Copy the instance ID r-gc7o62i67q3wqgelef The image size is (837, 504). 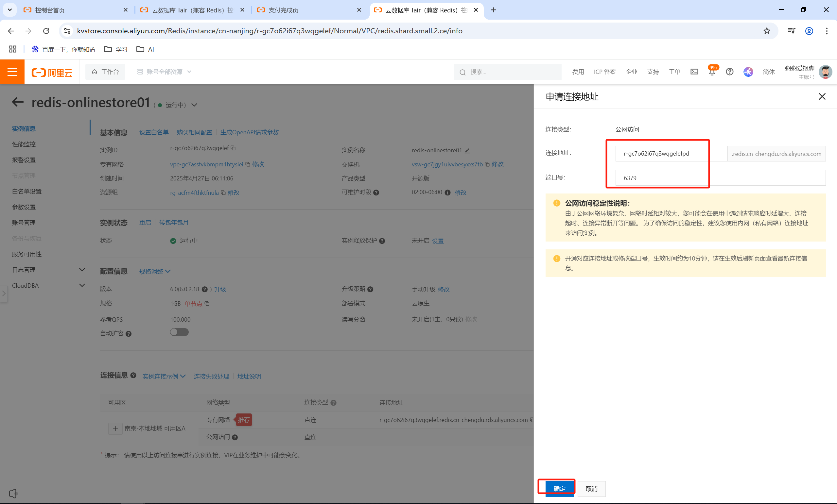tap(233, 148)
